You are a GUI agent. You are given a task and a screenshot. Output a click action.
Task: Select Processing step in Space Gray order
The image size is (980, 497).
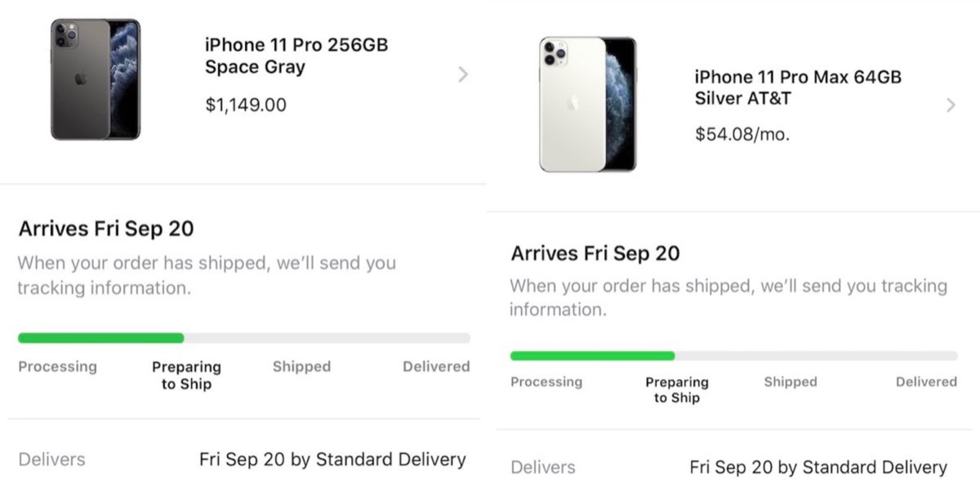(x=57, y=366)
